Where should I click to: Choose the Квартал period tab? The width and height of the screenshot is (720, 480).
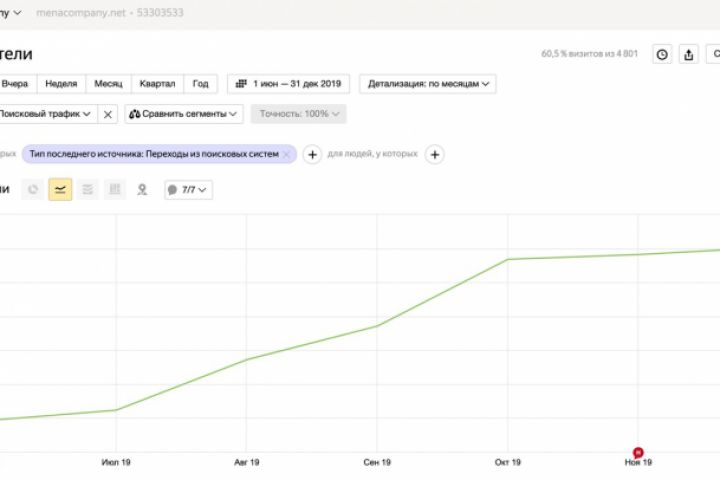[158, 84]
